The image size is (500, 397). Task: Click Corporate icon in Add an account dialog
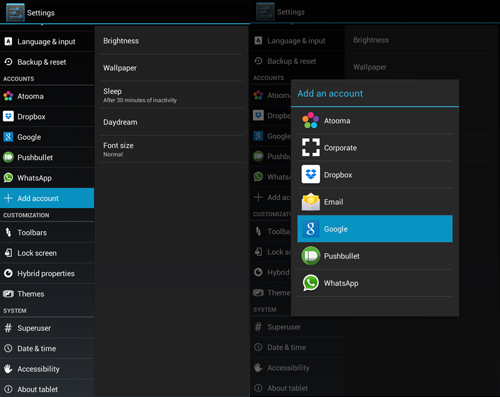tap(311, 147)
